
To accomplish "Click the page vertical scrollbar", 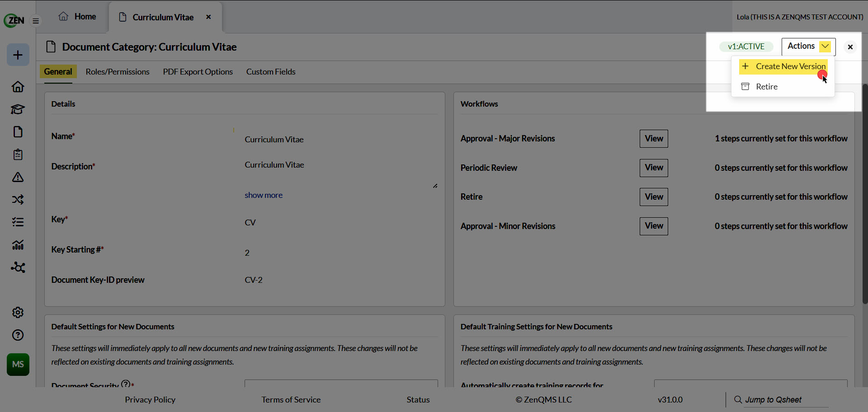I will (x=865, y=194).
